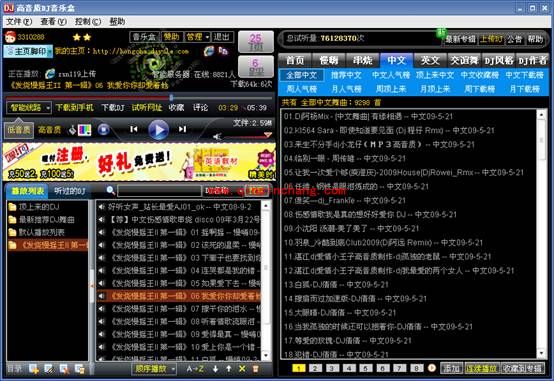Image resolution: width=554 pixels, height=381 pixels.
Task: Click the 收藏到专辑 button
Action: [x=523, y=368]
